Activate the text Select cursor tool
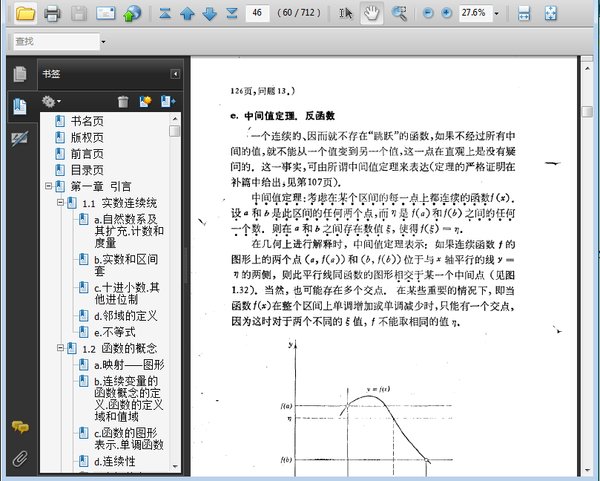The image size is (600, 481). pyautogui.click(x=346, y=13)
